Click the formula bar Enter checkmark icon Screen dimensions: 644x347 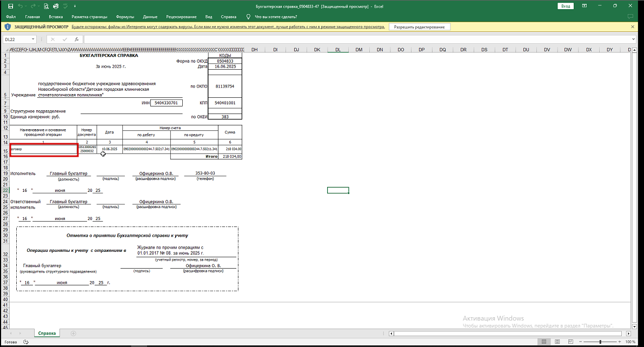click(x=64, y=39)
